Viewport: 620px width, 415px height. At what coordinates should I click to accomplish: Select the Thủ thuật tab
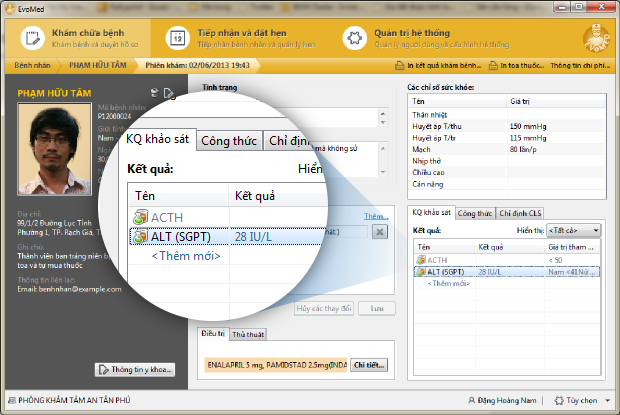pyautogui.click(x=248, y=334)
